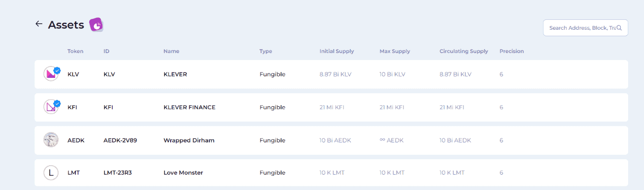Screen dimensions: 644x190
Task: Open the KLEVER FINANCE asset
Action: pos(190,107)
